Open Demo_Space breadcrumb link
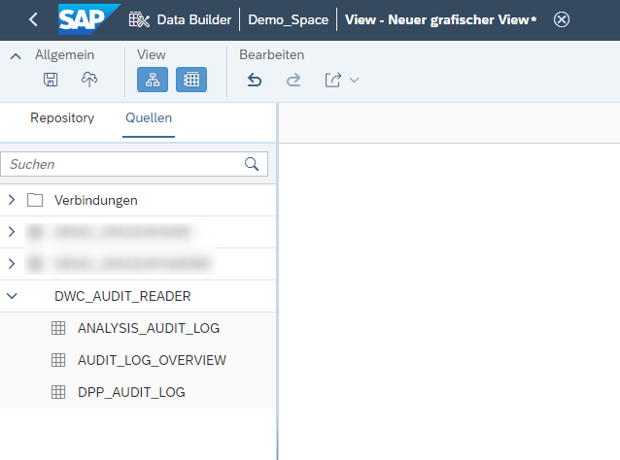Screen dimensions: 620x460 (288, 20)
